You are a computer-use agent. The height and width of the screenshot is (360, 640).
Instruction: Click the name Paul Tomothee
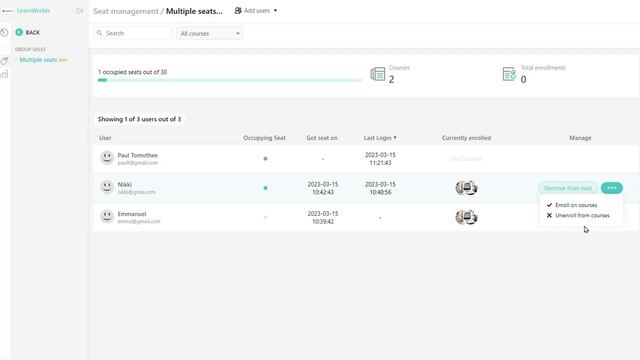(x=138, y=155)
